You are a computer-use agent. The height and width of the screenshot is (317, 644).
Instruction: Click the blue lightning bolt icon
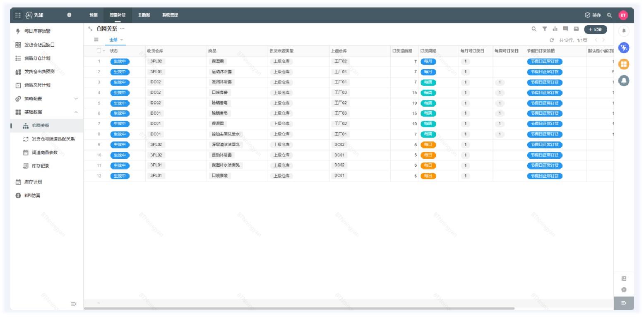[624, 48]
